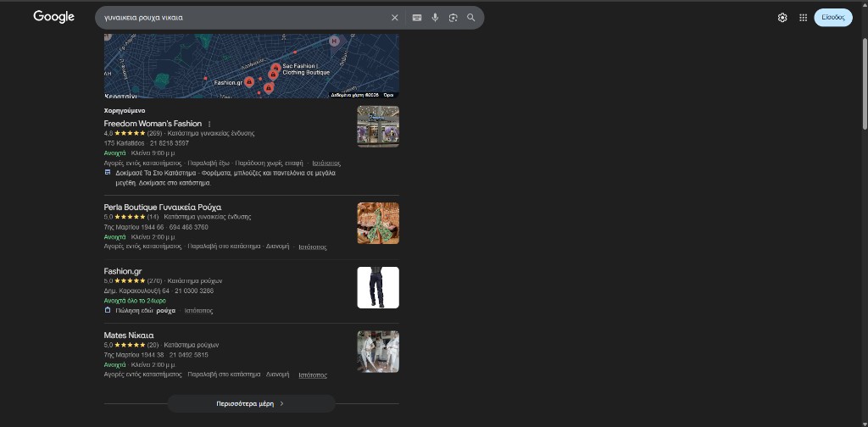Visit the Ιστότοπος link for Perla Boutique
Image resolution: width=868 pixels, height=427 pixels.
[313, 247]
